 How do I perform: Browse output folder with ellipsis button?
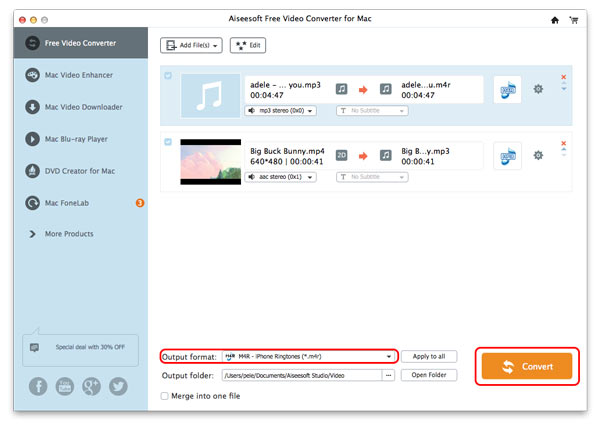388,376
